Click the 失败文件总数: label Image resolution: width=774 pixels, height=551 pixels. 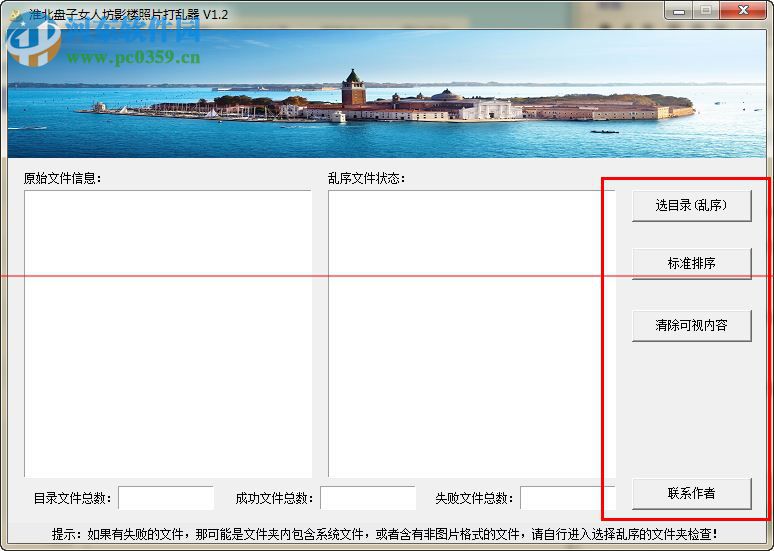click(x=474, y=498)
